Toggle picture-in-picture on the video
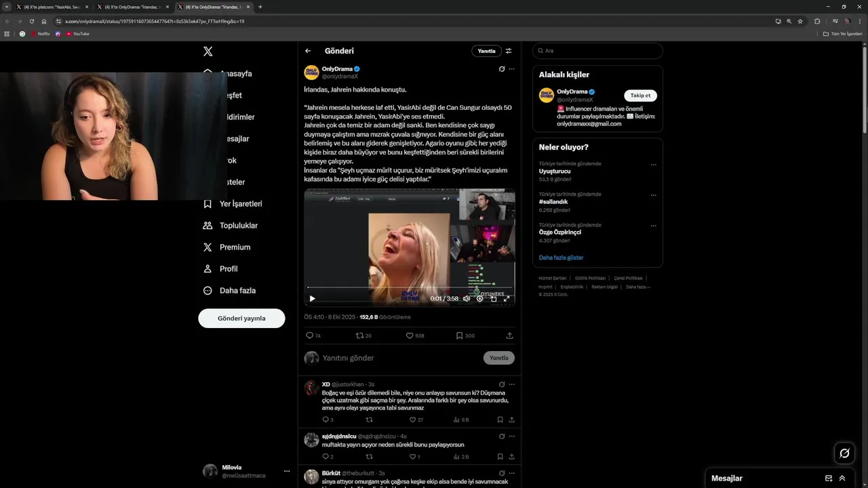868x488 pixels. click(x=494, y=298)
